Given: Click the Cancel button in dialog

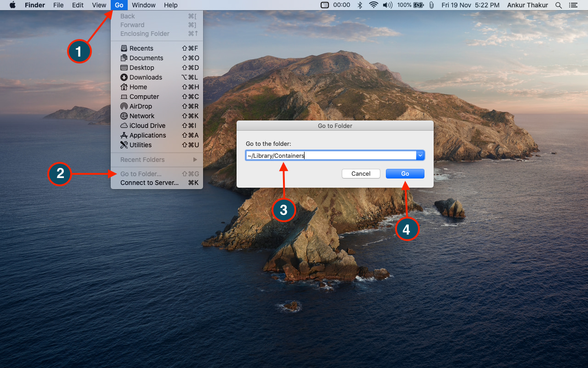Looking at the screenshot, I should (x=361, y=173).
